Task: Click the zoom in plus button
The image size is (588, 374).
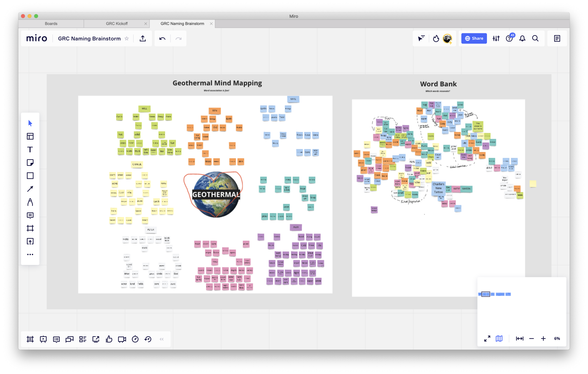Action: pos(543,339)
